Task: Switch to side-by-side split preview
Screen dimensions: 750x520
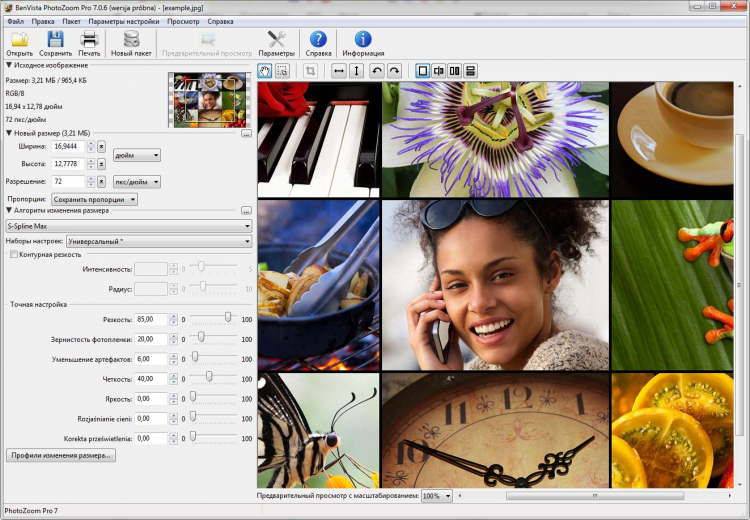Action: pos(454,71)
